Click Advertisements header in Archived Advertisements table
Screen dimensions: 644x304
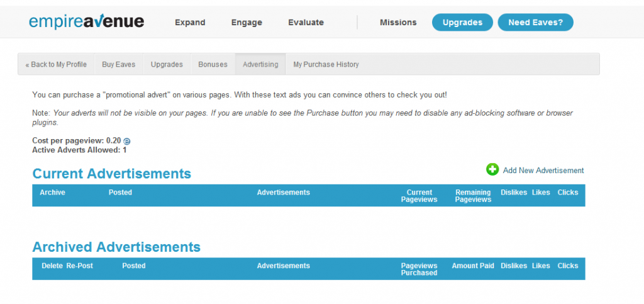(284, 266)
